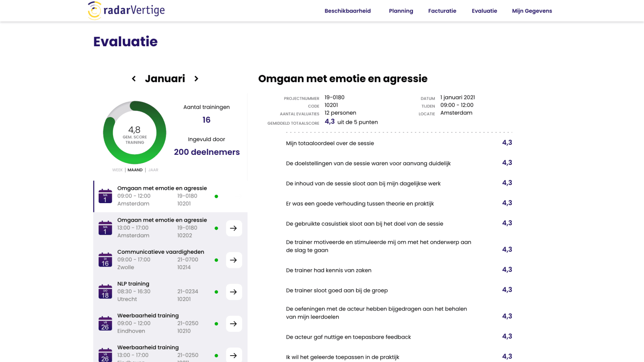The width and height of the screenshot is (644, 362).
Task: Open Mijn Gegevens
Action: coord(532,11)
